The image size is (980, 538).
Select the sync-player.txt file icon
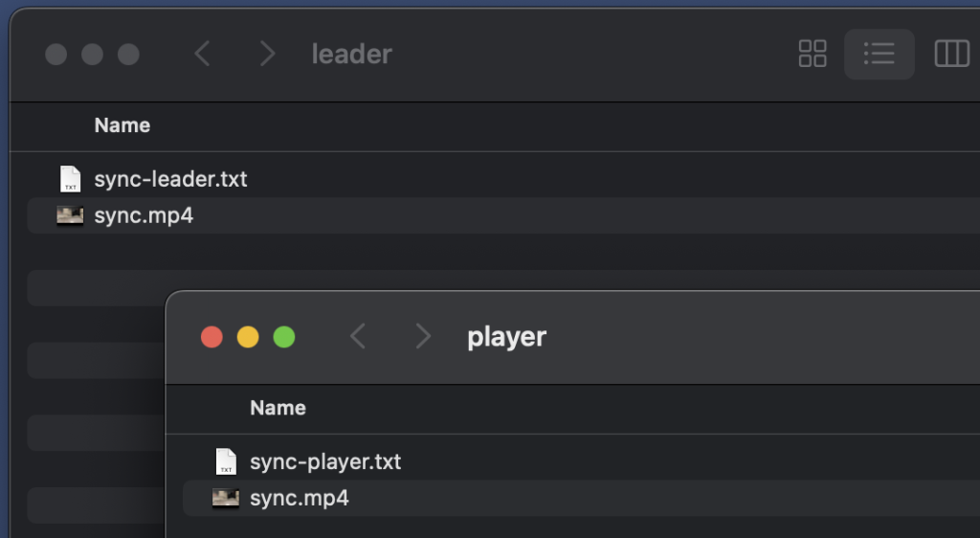(226, 461)
